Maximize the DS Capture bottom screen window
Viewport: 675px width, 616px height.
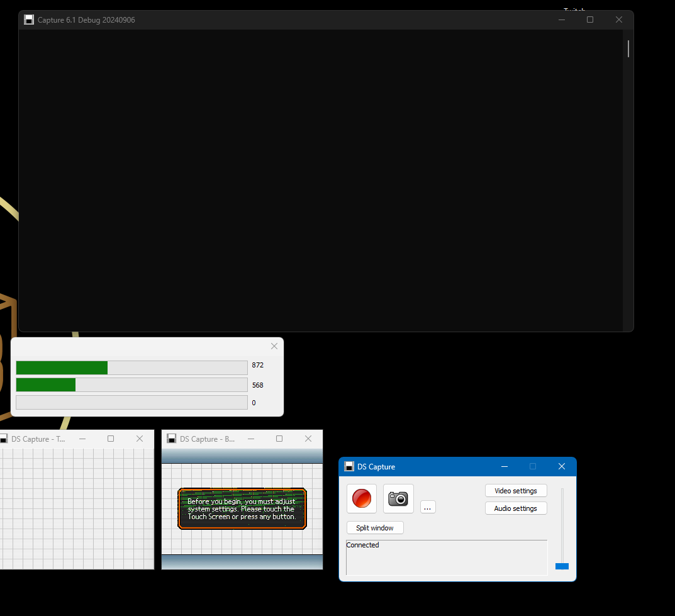(x=279, y=439)
